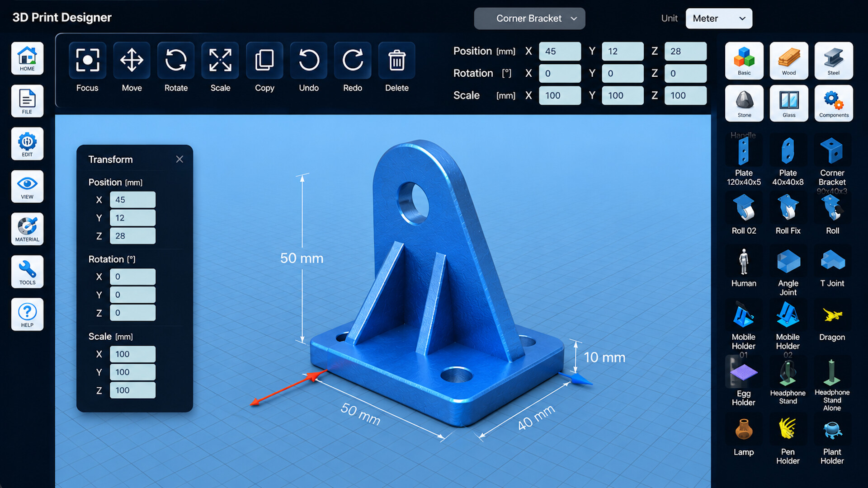
Task: Toggle the View eye icon
Action: (x=27, y=186)
